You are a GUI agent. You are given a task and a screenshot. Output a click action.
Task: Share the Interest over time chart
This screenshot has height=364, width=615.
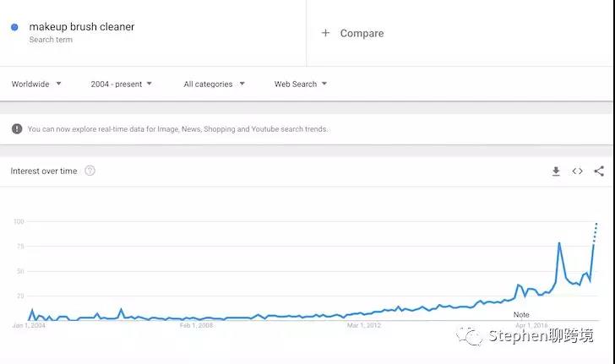[599, 171]
